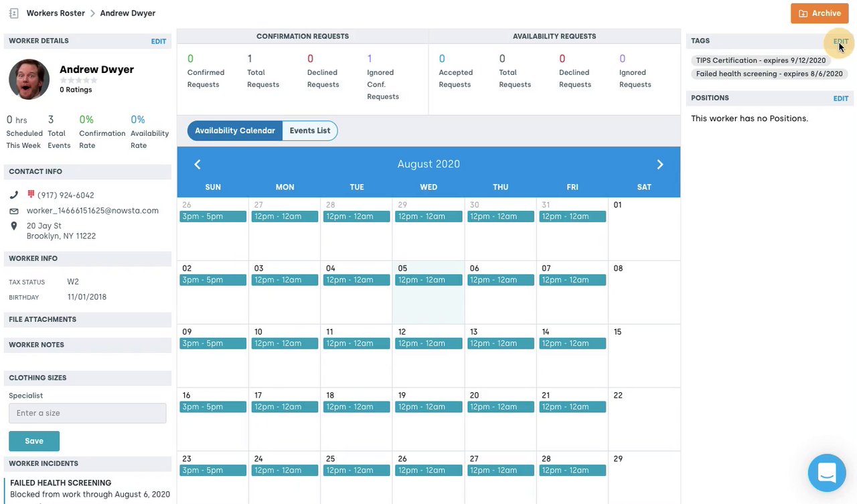Rate worker using the star rating

pyautogui.click(x=79, y=80)
